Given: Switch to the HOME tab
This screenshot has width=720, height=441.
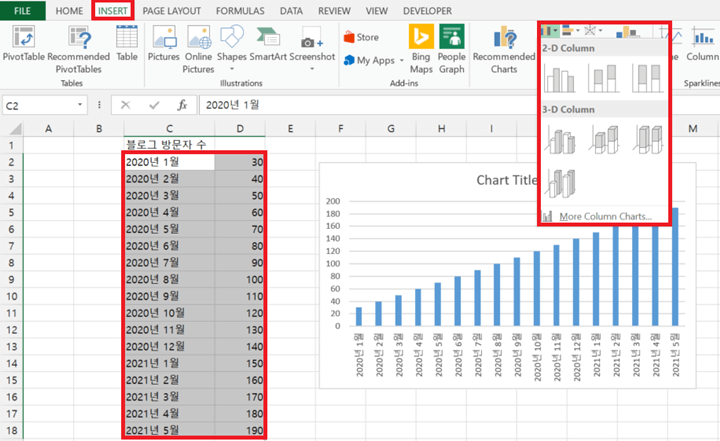Looking at the screenshot, I should coord(69,11).
